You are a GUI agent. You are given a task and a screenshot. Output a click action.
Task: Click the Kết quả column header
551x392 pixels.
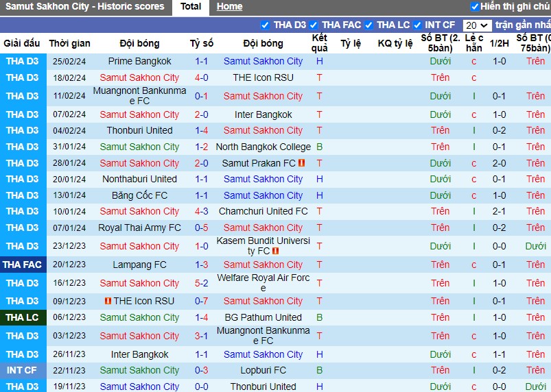(320, 42)
